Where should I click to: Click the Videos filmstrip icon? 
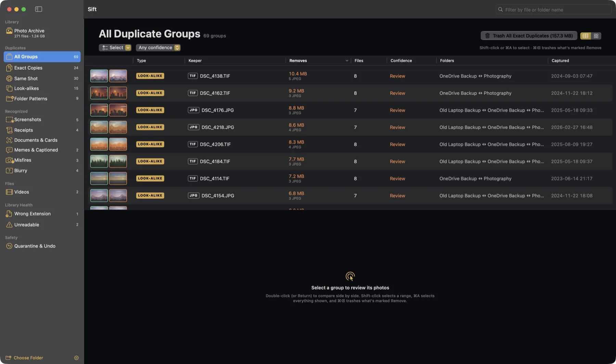(x=9, y=192)
